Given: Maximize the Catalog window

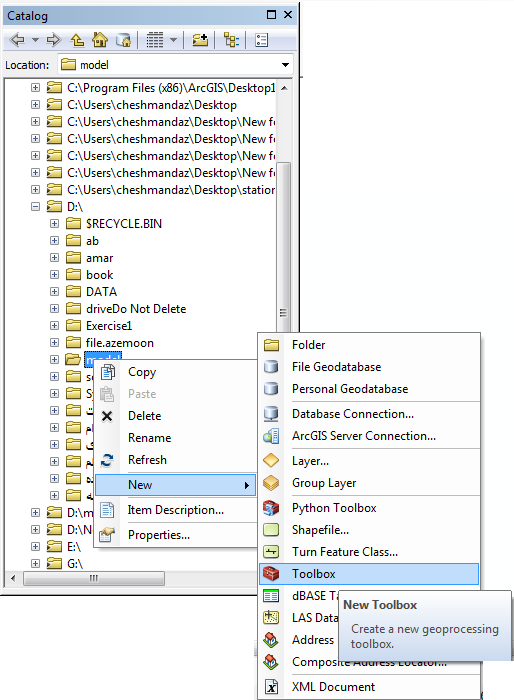Looking at the screenshot, I should (x=271, y=15).
